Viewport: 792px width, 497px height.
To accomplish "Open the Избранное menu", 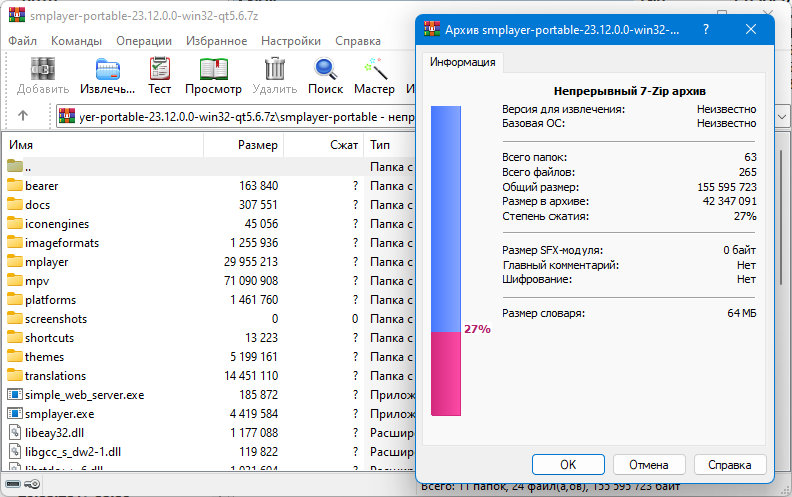I will (x=216, y=41).
